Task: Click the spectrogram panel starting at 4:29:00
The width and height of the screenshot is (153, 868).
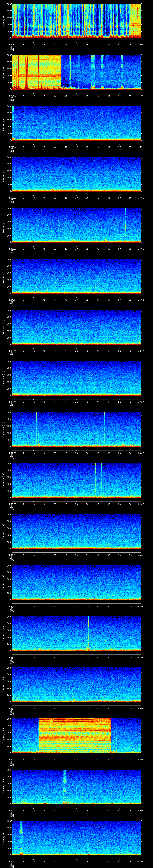Action: [x=76, y=21]
